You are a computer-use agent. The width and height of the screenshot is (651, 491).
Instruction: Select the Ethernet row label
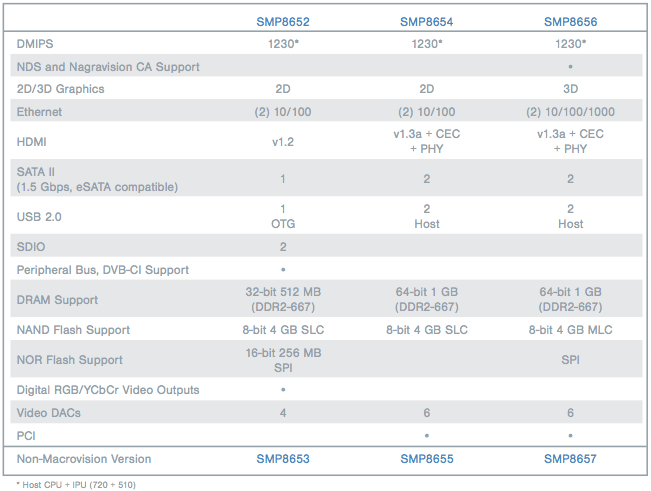click(x=39, y=112)
